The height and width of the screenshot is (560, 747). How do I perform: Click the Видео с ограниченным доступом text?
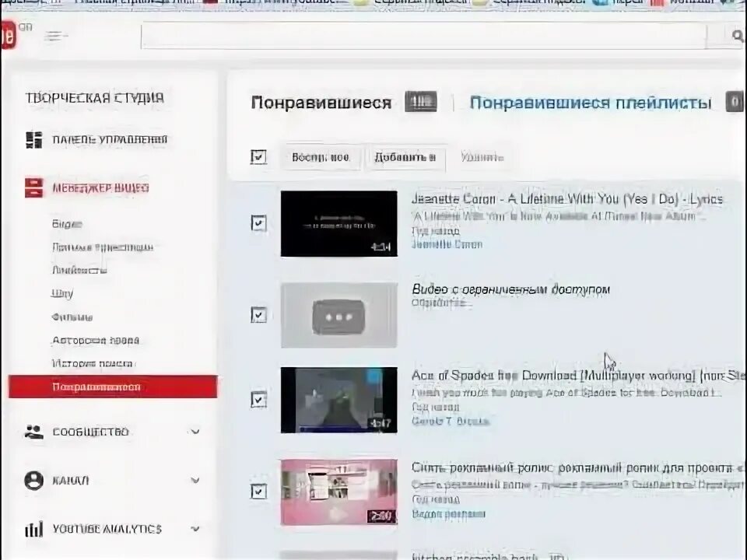point(510,289)
